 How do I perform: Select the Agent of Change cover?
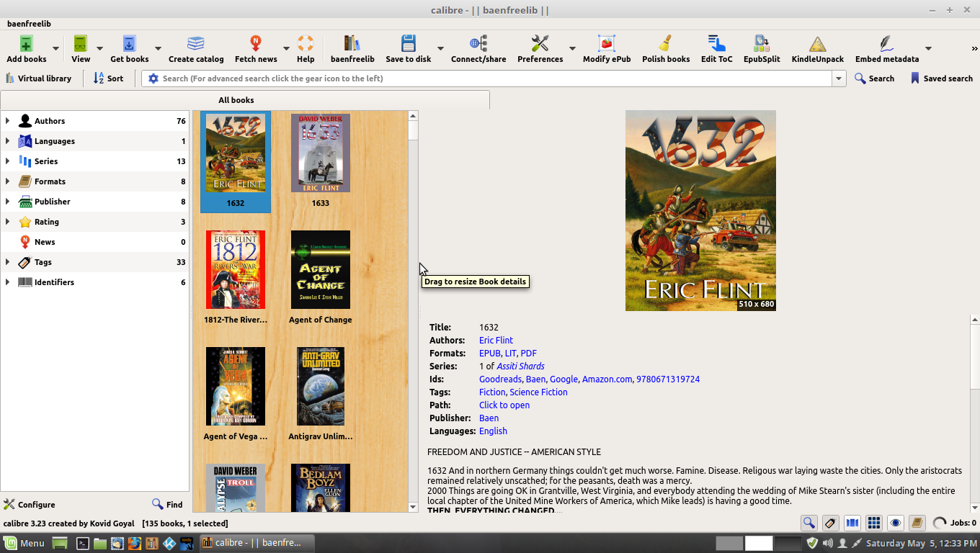click(321, 269)
